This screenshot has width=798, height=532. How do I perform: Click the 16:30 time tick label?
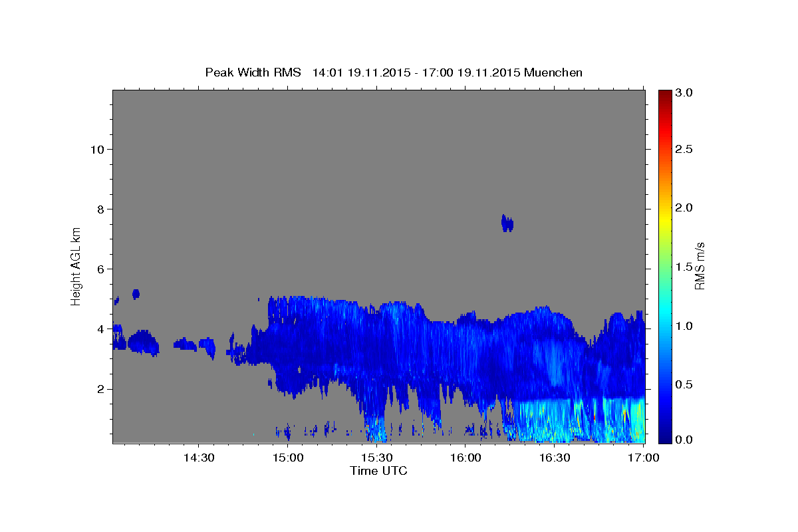[x=555, y=458]
